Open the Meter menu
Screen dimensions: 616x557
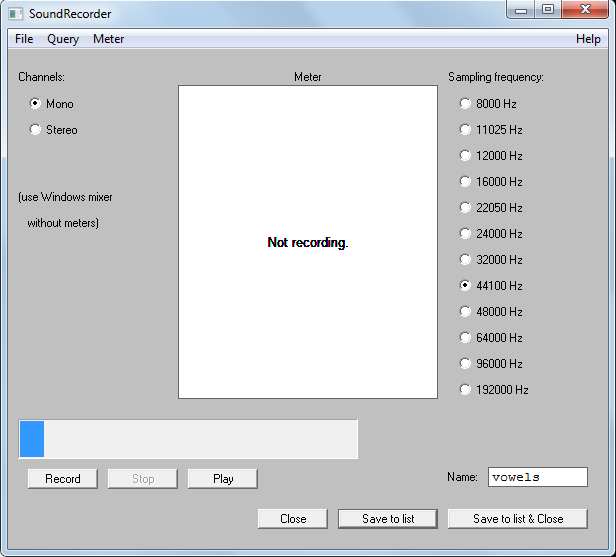108,39
